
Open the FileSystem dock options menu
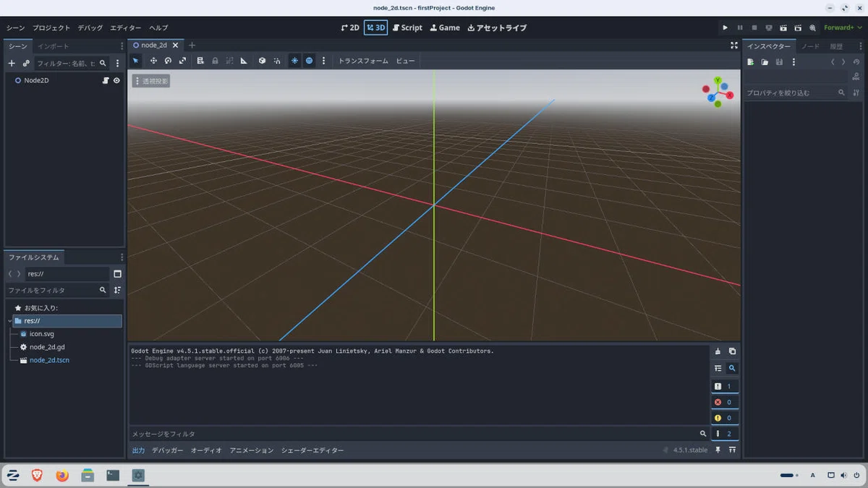[x=122, y=257]
